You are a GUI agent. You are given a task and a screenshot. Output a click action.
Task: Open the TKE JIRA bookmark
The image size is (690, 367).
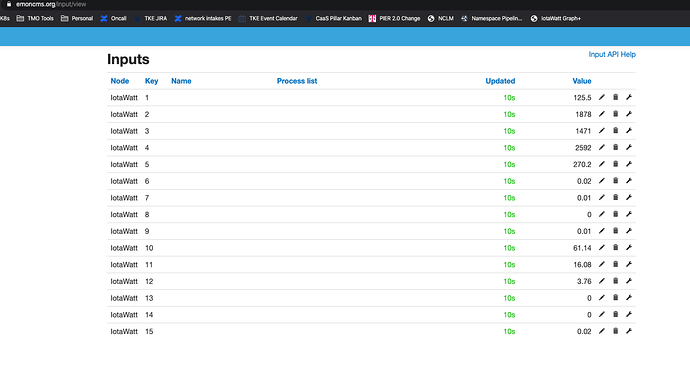(x=150, y=18)
